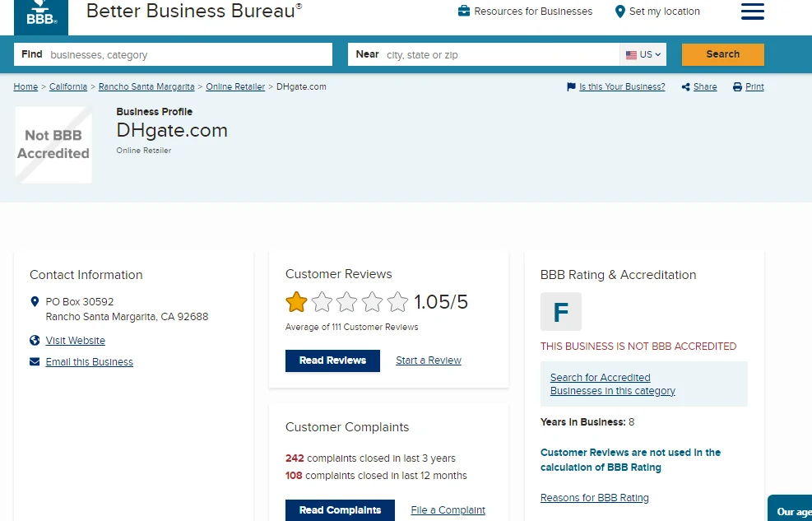812x521 pixels.
Task: Click THIS BUSINESS IS NOT BBB ACCREDITED notice
Action: (x=638, y=346)
